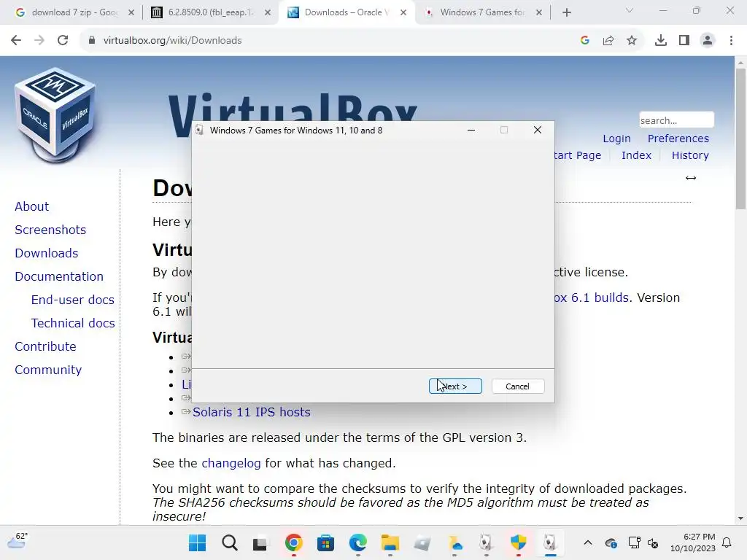Close the Windows 7 Games browser tab
This screenshot has width=747, height=560.
539,12
